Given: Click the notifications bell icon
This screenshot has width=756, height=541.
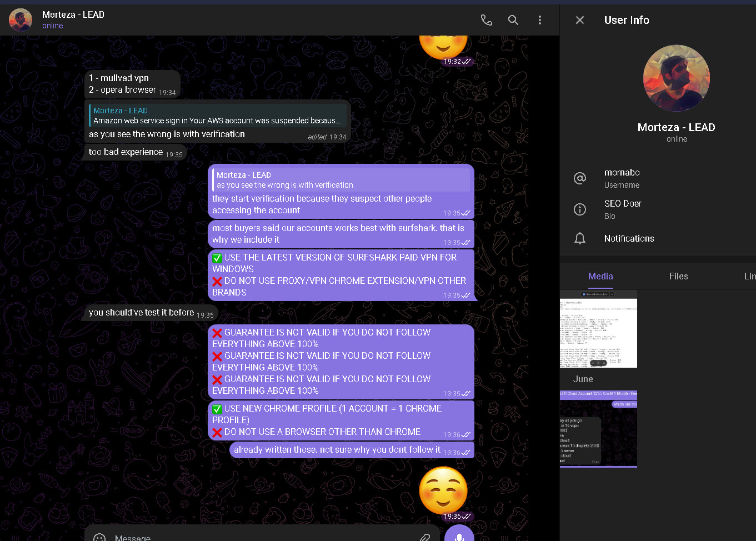Looking at the screenshot, I should click(x=580, y=238).
